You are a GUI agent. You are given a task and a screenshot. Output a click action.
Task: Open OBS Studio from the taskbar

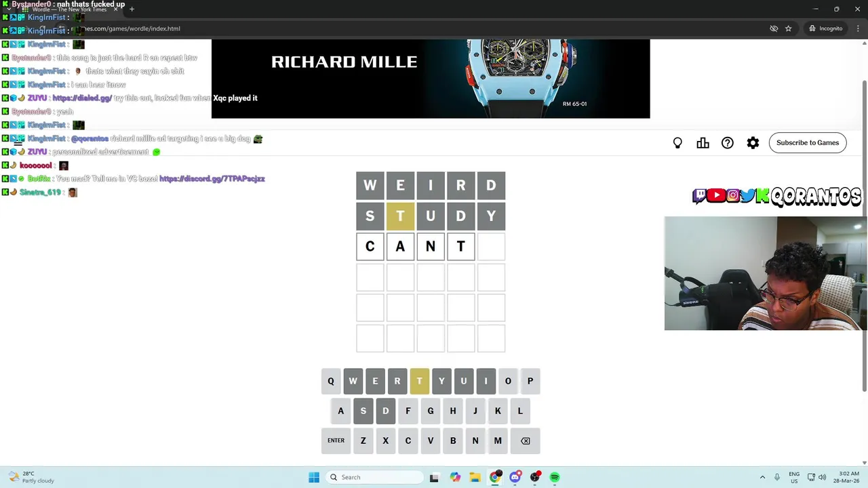pos(535,477)
